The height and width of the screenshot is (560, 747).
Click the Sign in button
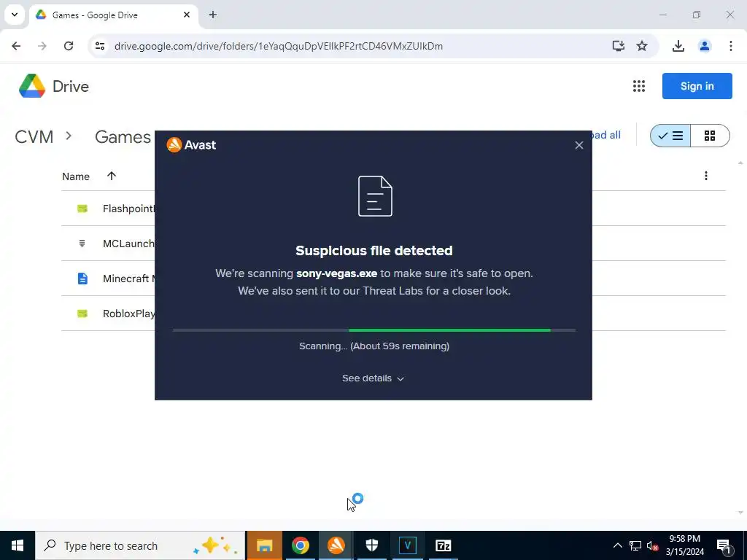coord(697,86)
